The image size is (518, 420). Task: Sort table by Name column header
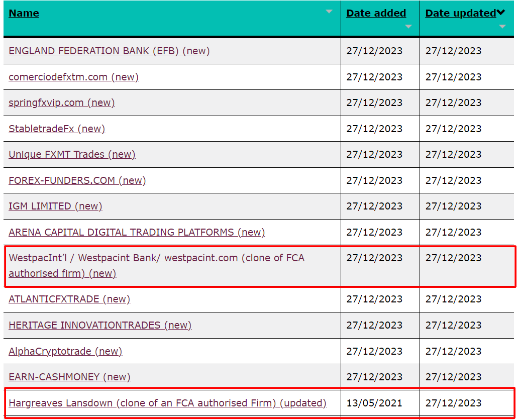24,14
